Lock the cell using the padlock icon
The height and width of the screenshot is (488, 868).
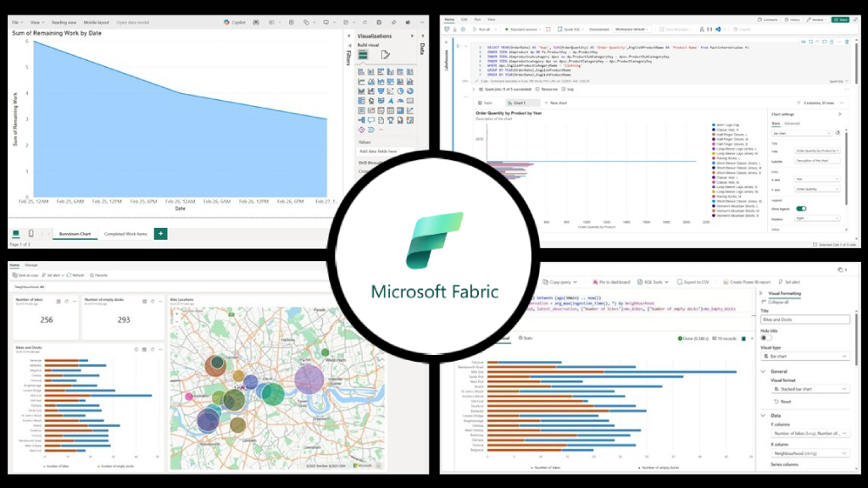click(x=832, y=42)
